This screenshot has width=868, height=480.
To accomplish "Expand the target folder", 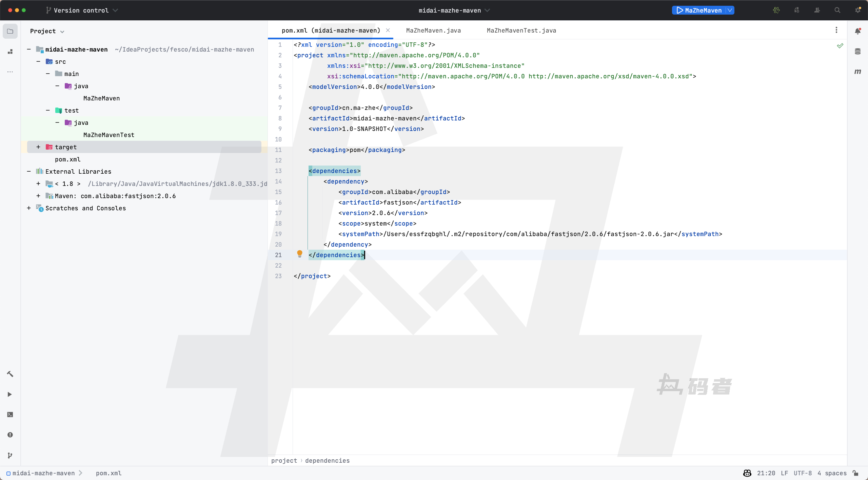I will [x=38, y=147].
